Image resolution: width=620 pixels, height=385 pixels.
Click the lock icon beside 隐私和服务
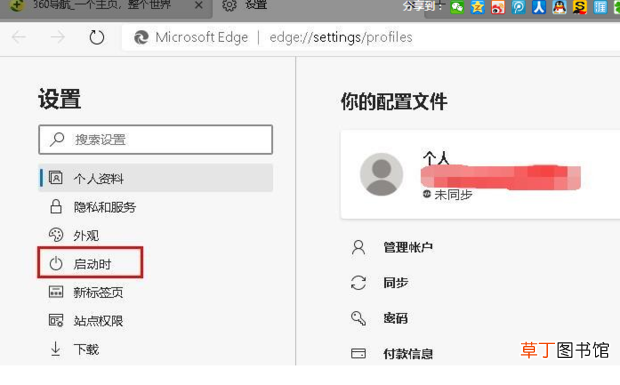[56, 206]
